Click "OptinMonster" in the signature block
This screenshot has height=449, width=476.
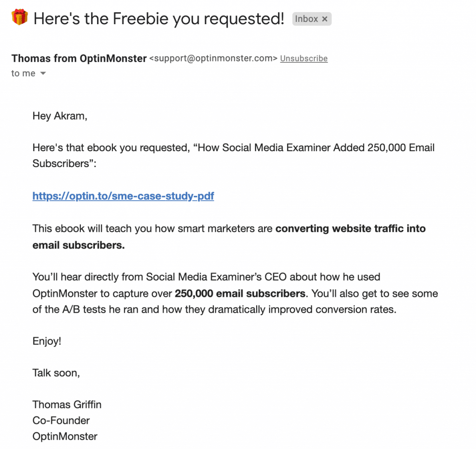[65, 436]
